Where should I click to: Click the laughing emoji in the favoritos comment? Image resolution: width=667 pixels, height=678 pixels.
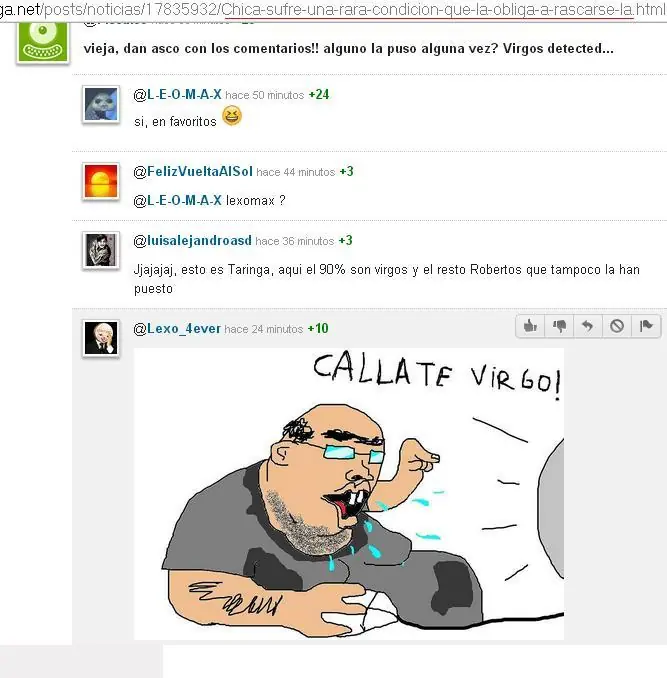point(232,116)
